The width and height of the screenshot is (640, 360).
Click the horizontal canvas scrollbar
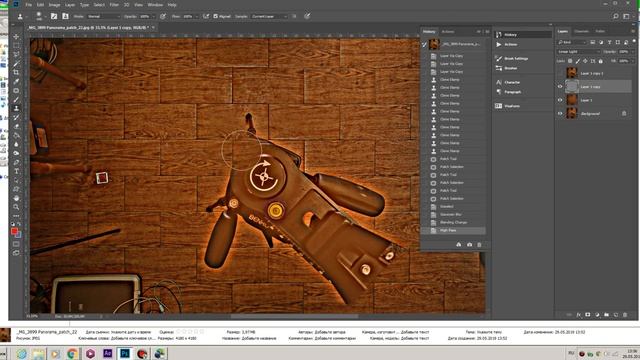294,316
